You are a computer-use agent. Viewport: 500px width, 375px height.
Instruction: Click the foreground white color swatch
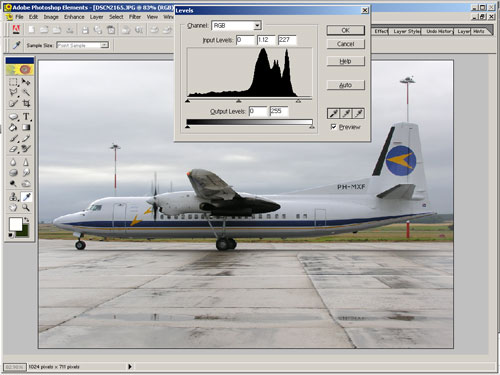[15, 224]
